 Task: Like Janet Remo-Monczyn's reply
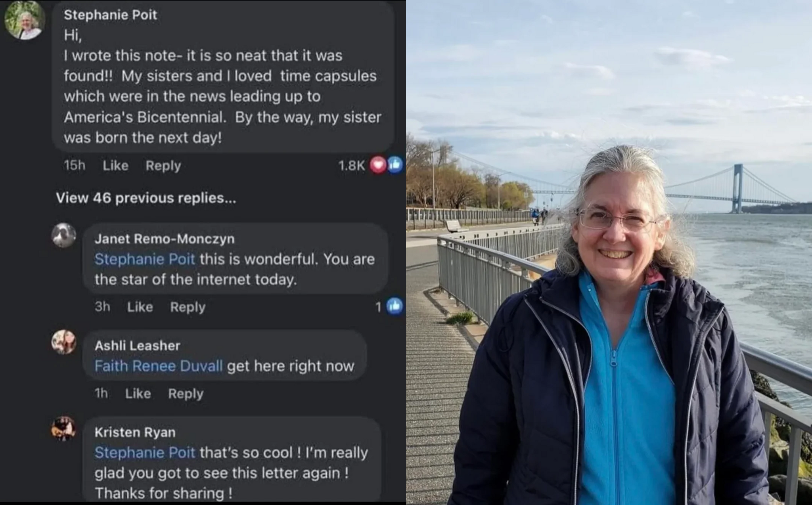[140, 307]
